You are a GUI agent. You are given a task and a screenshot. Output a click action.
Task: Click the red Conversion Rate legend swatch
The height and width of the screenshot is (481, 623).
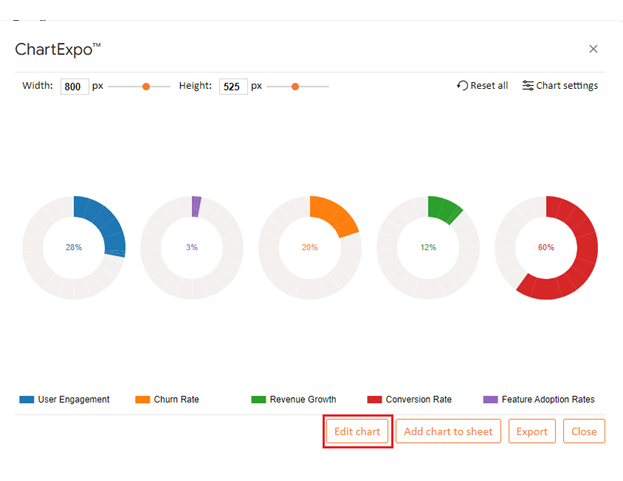point(375,400)
